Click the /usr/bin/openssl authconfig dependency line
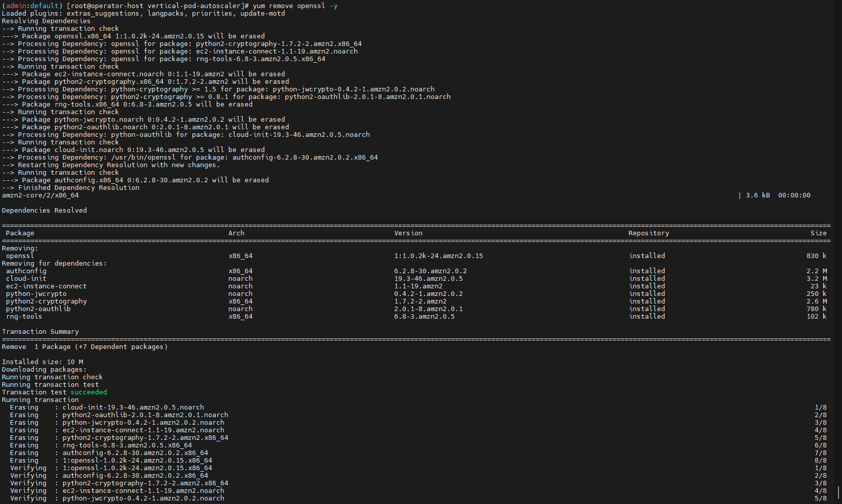The image size is (842, 504). (x=190, y=158)
